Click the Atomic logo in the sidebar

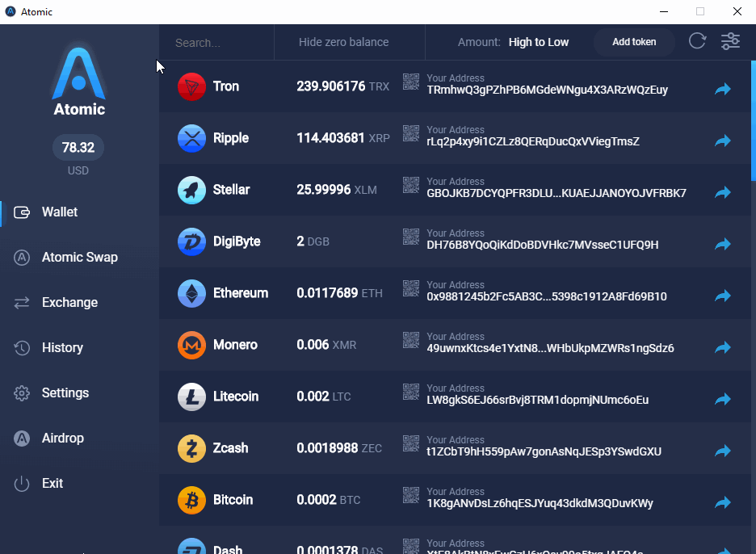[x=79, y=81]
